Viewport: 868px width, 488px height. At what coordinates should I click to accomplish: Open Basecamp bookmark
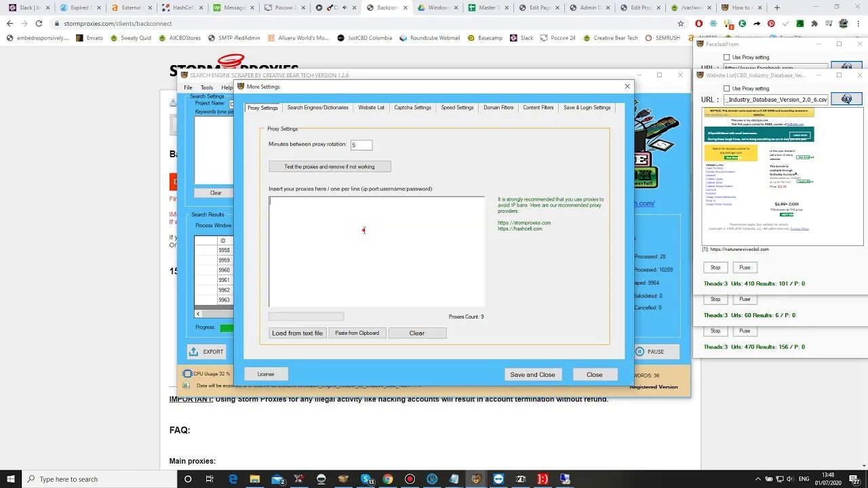485,38
